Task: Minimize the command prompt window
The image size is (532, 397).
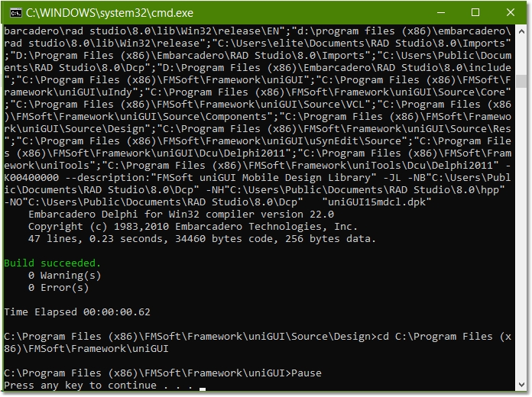Action: tap(440, 12)
